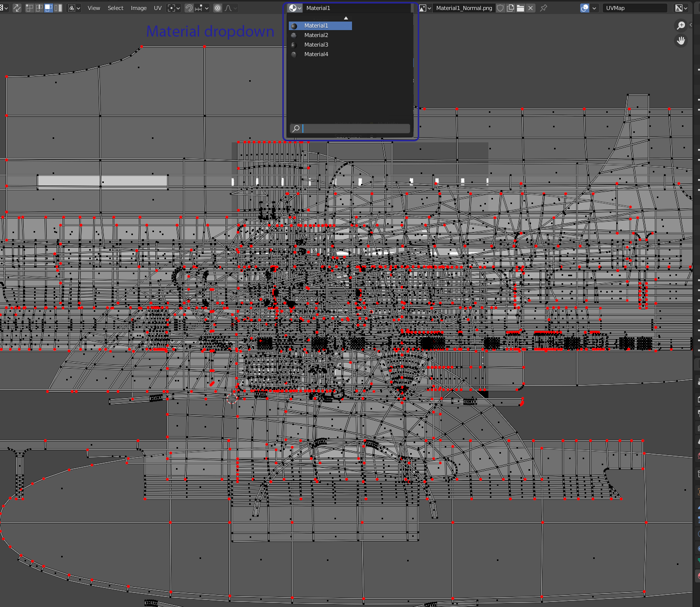Click the 2D cursor circle in UV view
700x607 pixels.
pos(232,398)
